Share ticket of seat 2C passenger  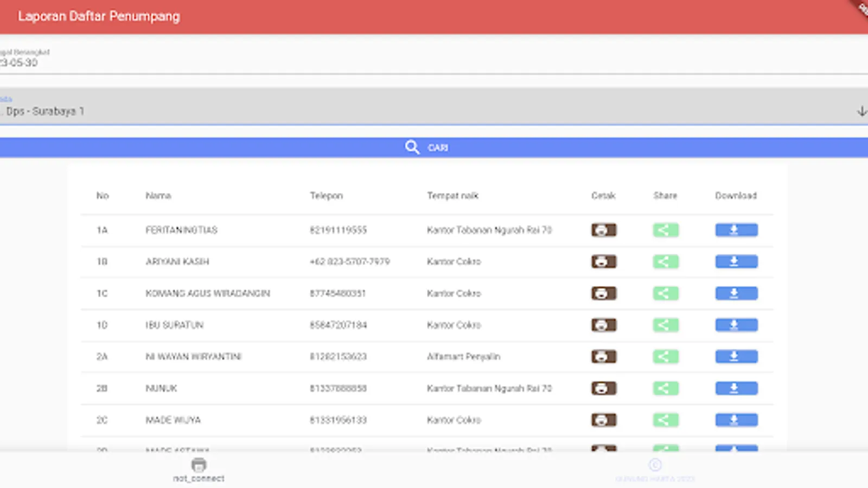click(x=666, y=420)
